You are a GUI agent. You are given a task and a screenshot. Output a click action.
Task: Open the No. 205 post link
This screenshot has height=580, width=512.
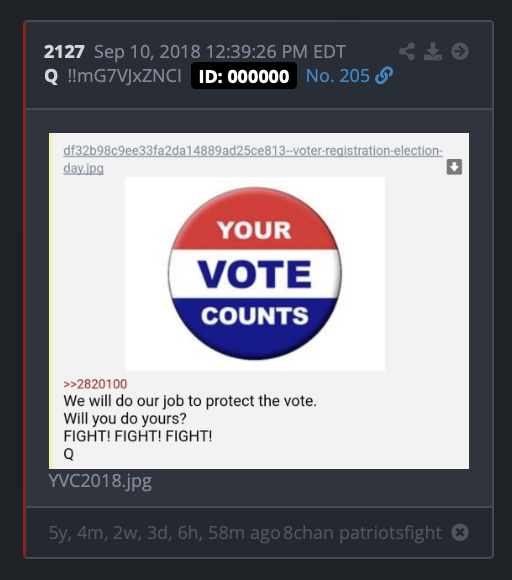[x=338, y=76]
